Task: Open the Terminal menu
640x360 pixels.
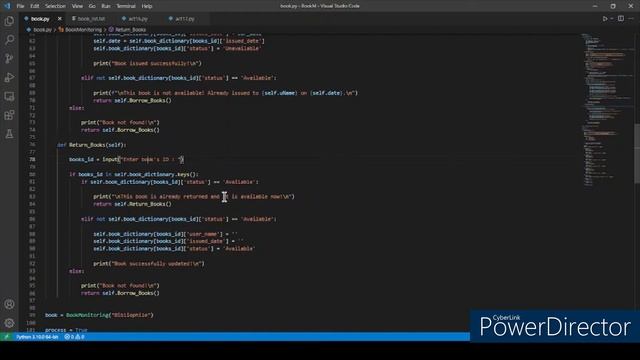Action: coord(126,6)
